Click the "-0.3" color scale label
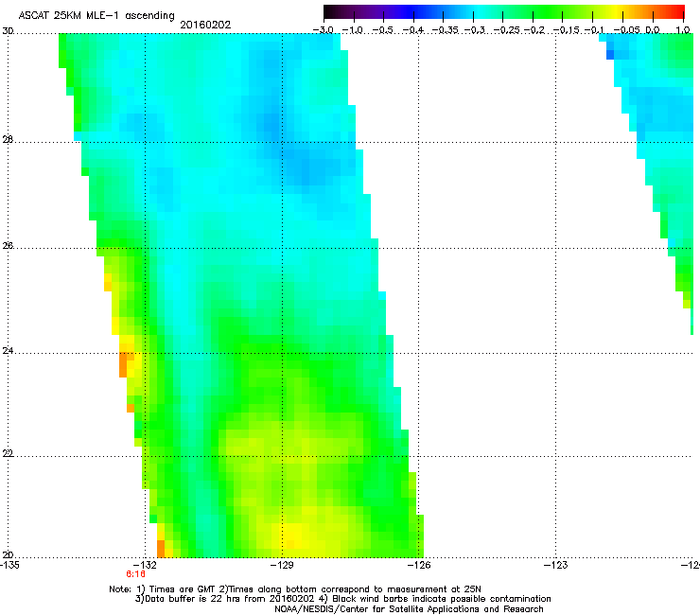 point(475,30)
